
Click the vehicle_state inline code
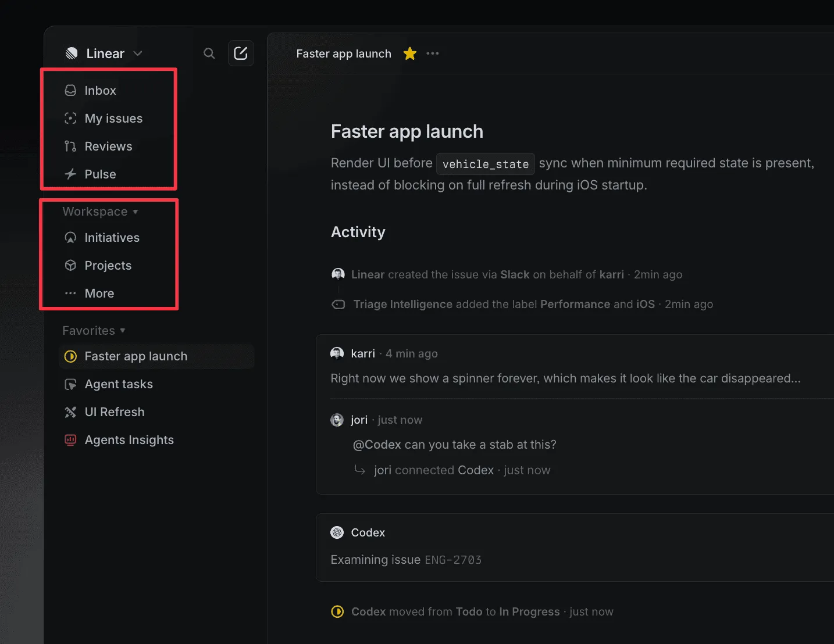coord(486,164)
